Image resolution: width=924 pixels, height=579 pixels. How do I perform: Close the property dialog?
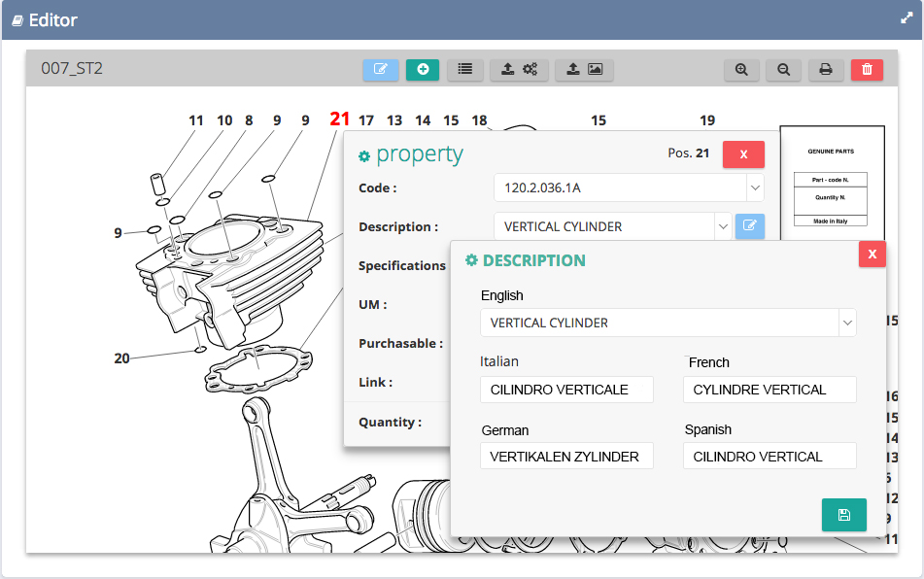pos(743,153)
